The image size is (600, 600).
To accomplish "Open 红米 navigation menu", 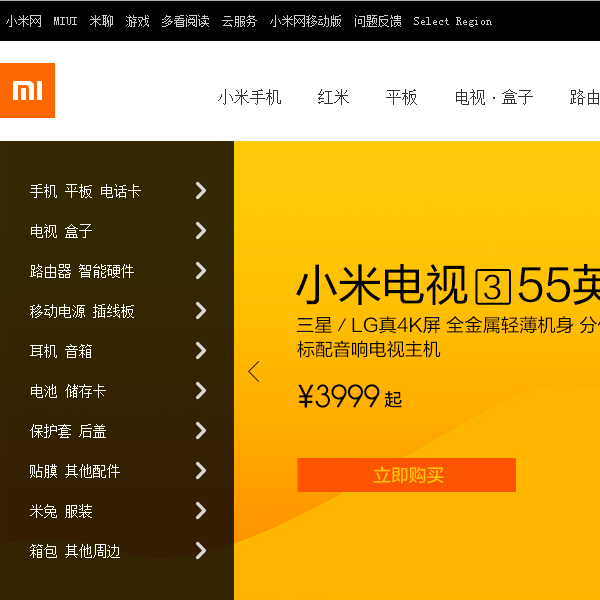I will [333, 97].
